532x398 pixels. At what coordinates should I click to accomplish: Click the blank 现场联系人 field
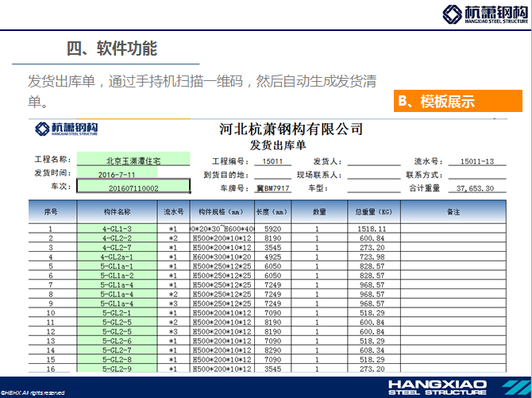point(374,175)
